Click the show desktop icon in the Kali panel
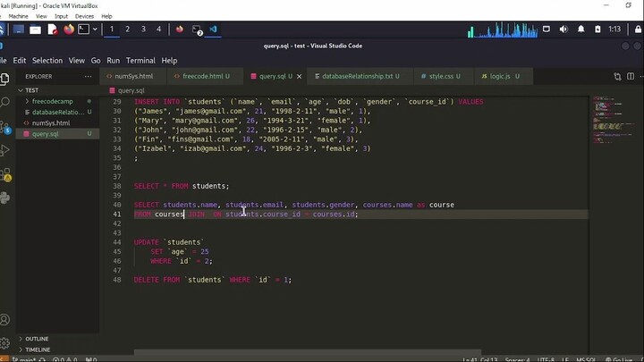Image resolution: width=644 pixels, height=362 pixels. [x=19, y=29]
